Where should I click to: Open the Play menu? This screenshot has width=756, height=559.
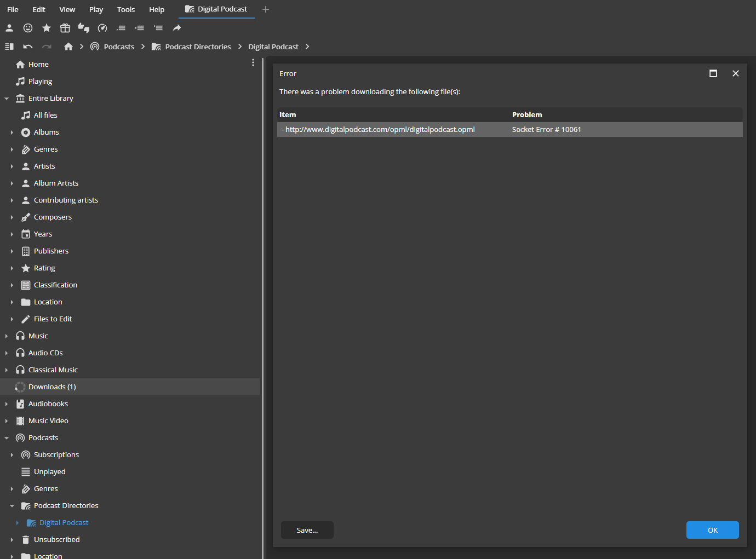(x=96, y=9)
